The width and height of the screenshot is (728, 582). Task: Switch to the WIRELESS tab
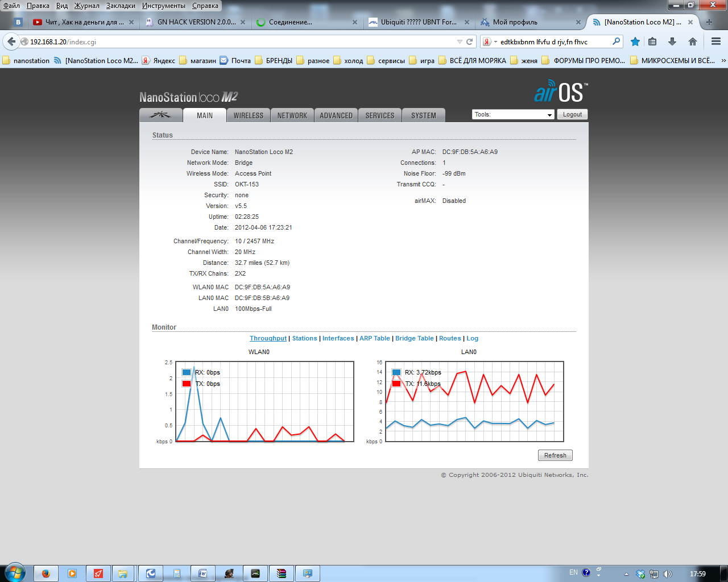pyautogui.click(x=249, y=115)
